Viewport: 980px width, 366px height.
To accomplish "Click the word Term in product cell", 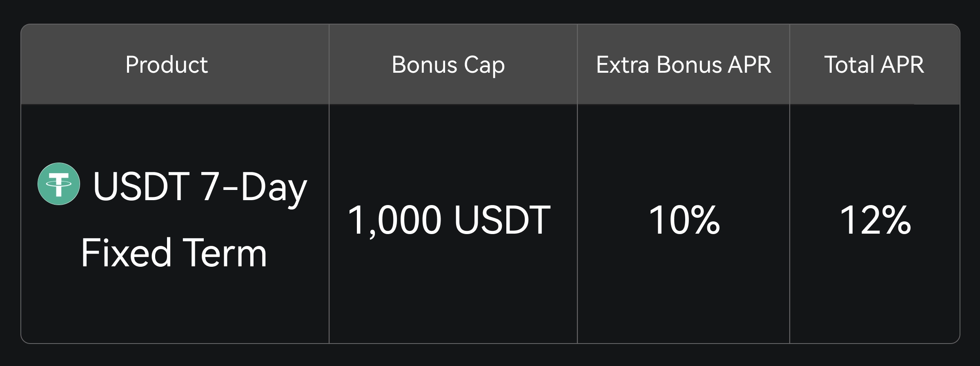I will tap(224, 253).
